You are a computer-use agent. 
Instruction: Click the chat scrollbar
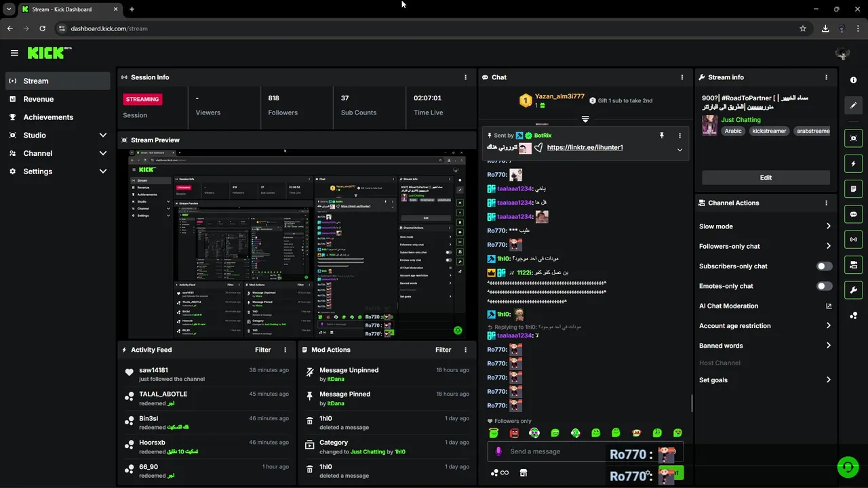pos(692,403)
